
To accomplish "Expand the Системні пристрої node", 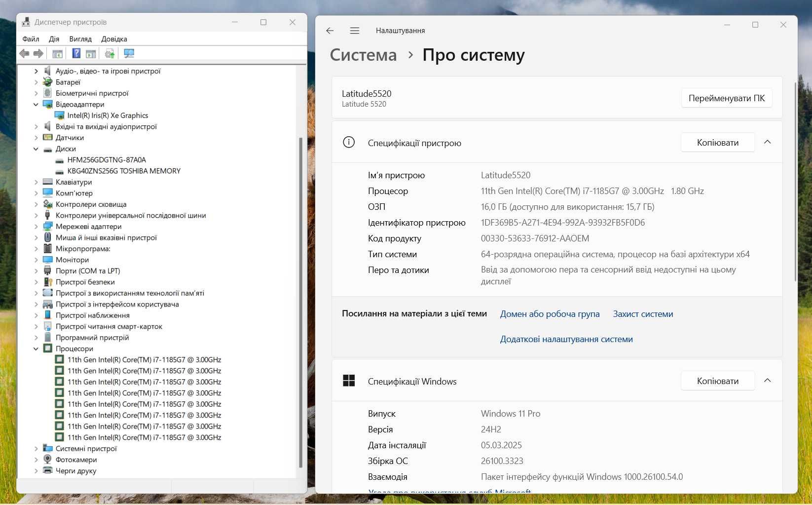I will (36, 448).
